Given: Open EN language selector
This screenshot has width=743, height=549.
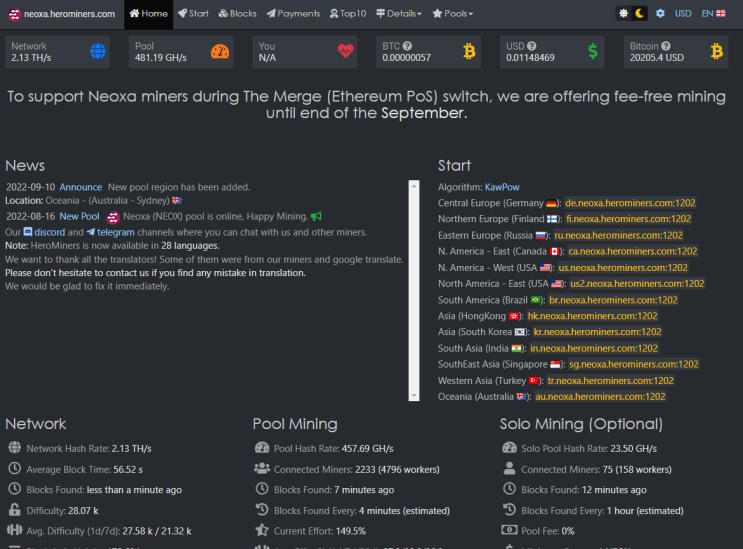Looking at the screenshot, I should click(x=714, y=14).
